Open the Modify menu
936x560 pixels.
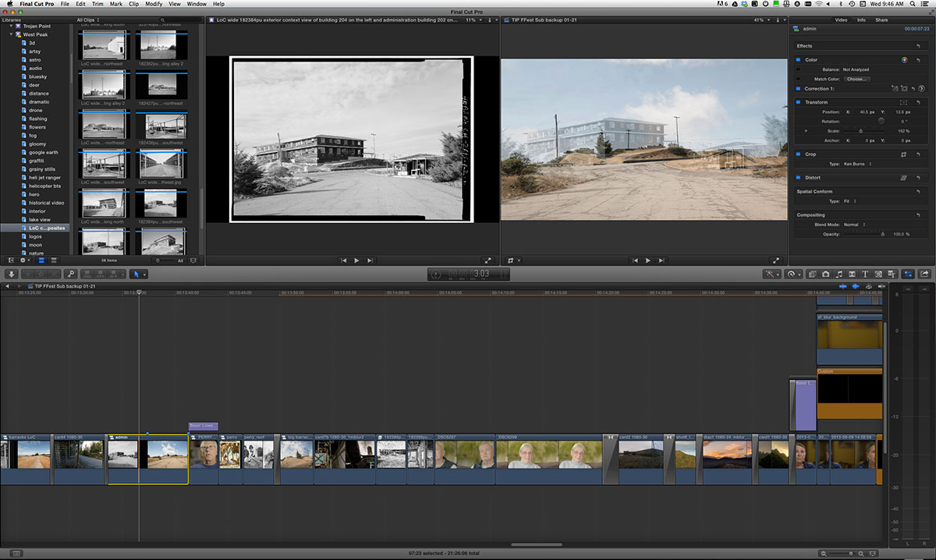[x=154, y=4]
